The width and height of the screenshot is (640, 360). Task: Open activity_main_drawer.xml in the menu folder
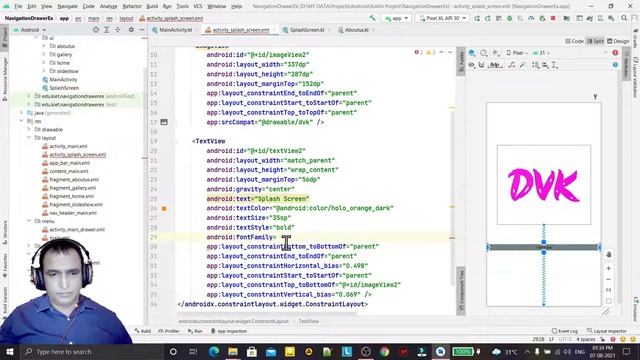click(77, 229)
